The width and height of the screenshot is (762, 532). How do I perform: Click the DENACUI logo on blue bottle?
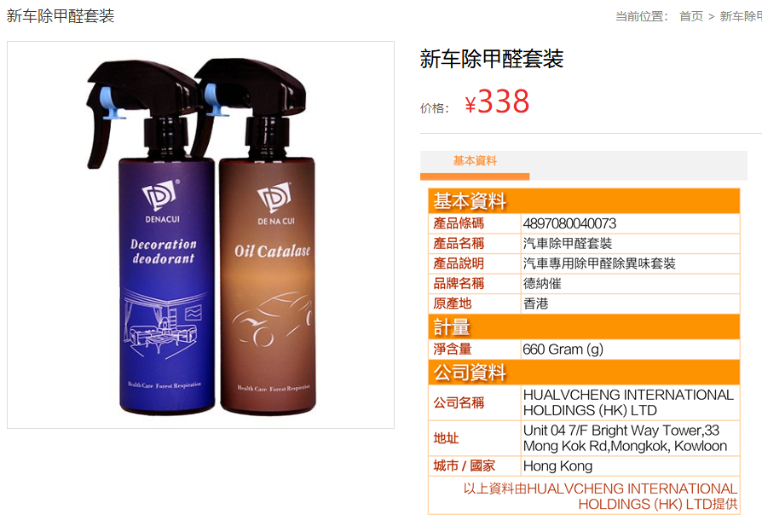[x=161, y=200]
